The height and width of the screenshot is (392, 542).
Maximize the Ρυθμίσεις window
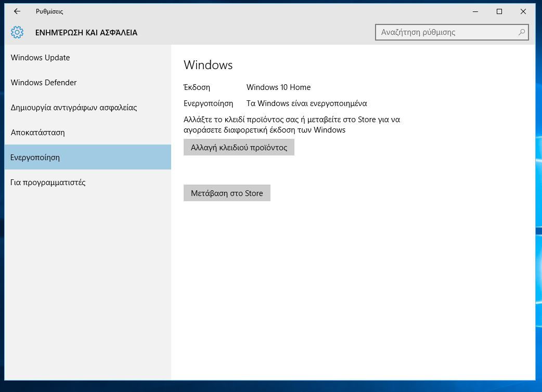click(499, 11)
